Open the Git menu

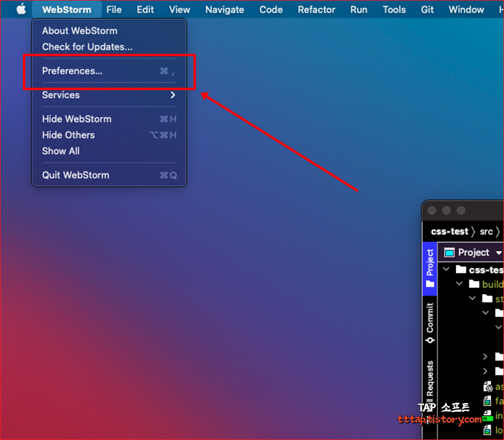(427, 10)
